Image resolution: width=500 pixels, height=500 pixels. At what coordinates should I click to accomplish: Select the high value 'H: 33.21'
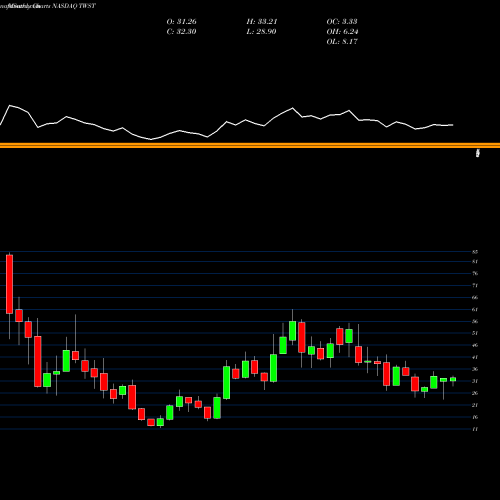coord(262,22)
